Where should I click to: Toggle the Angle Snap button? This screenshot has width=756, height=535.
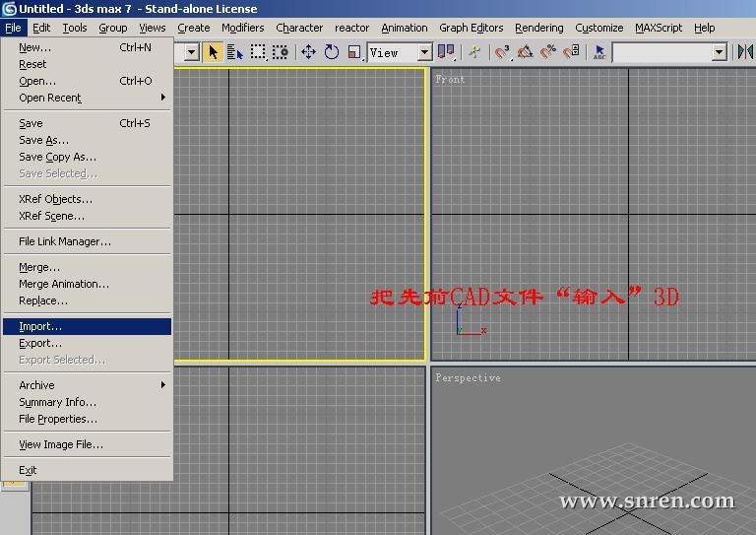pos(526,52)
